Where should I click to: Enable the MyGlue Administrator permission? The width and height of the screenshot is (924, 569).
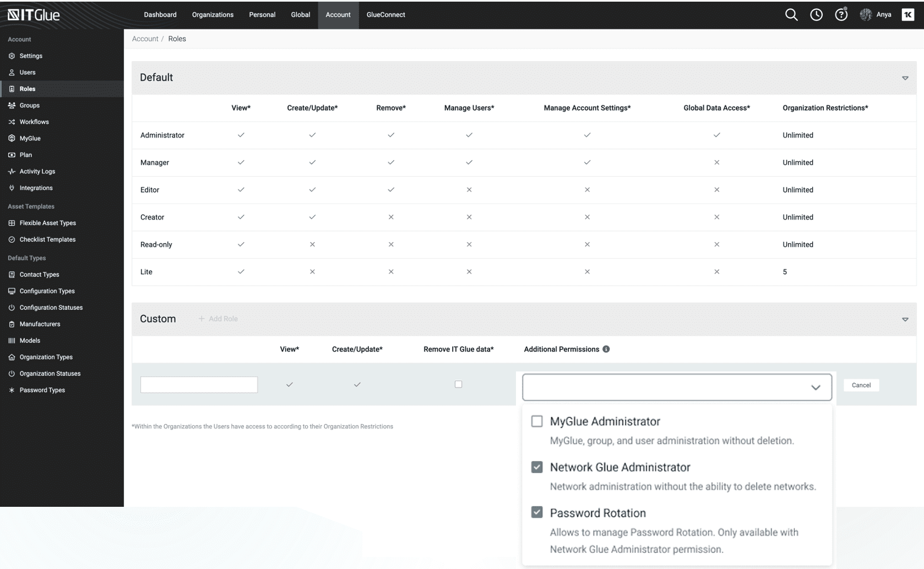(x=537, y=421)
